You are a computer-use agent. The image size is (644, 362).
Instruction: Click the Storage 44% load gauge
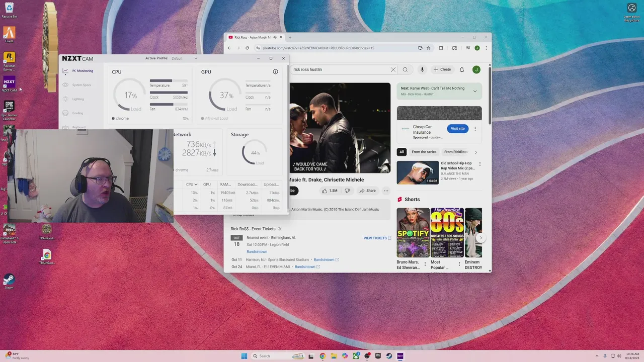tap(255, 153)
